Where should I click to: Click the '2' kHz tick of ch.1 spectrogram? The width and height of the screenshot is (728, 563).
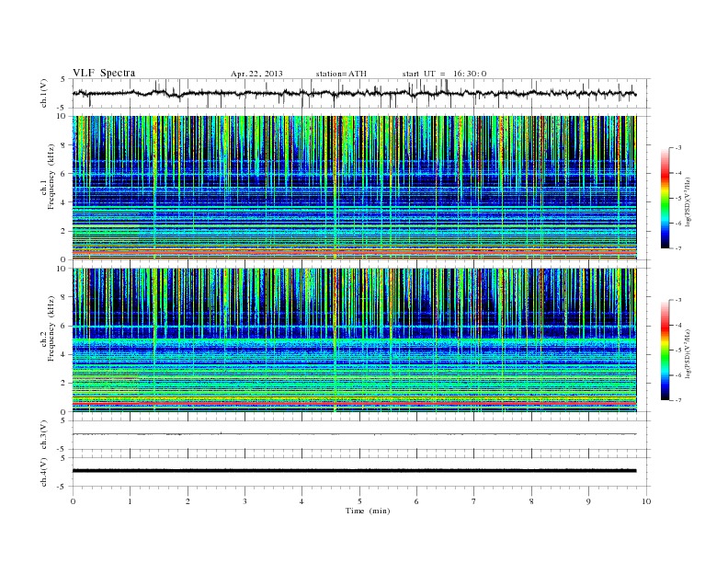point(64,231)
